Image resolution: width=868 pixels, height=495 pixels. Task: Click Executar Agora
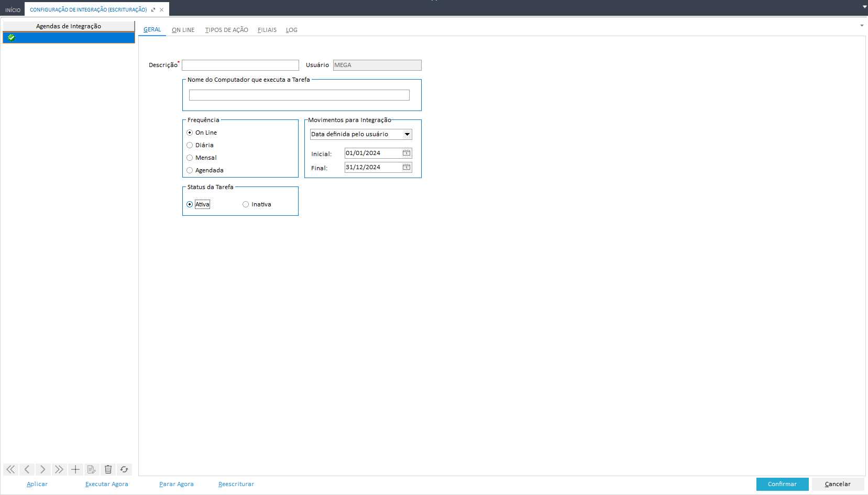[x=107, y=484]
